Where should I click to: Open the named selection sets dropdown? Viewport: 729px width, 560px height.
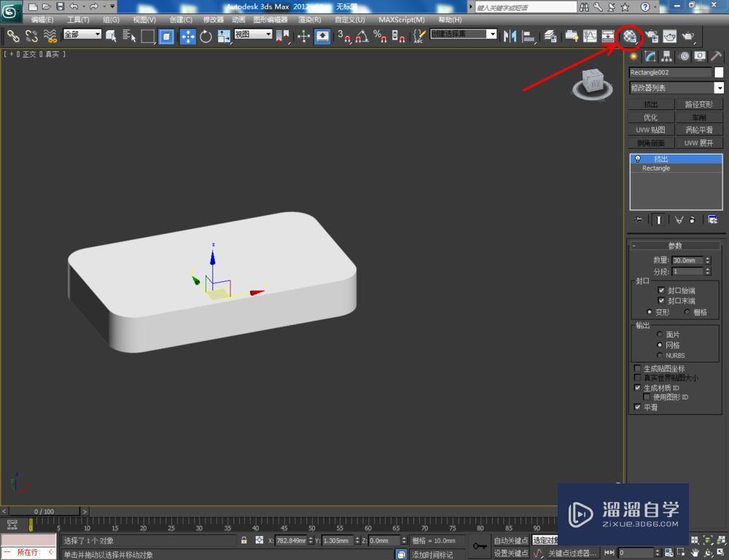(x=492, y=34)
